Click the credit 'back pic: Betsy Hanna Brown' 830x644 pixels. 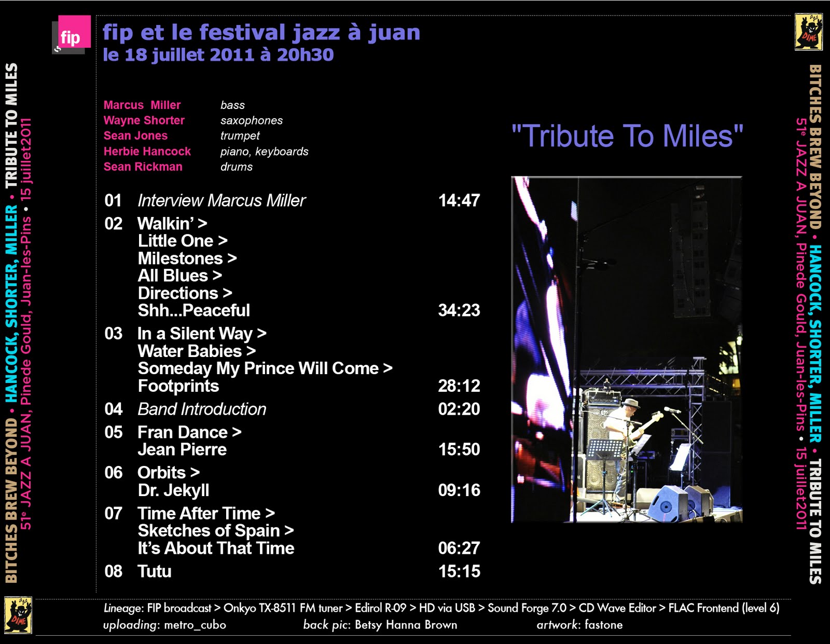[380, 625]
